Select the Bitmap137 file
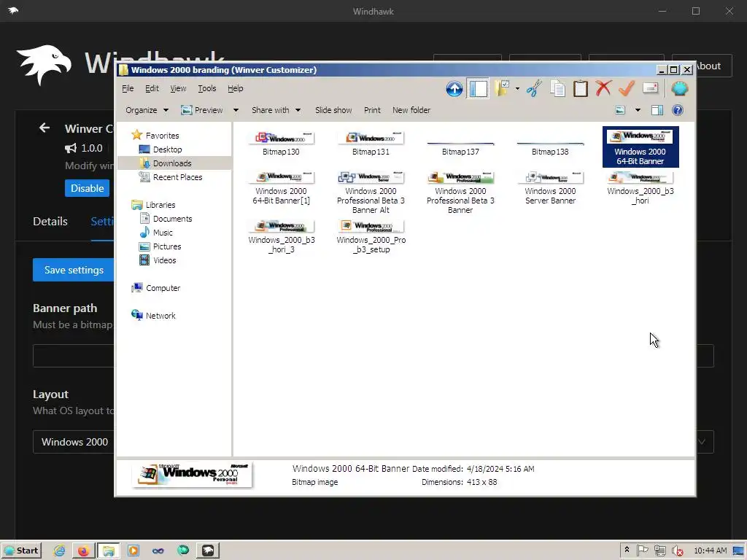 [x=460, y=149]
